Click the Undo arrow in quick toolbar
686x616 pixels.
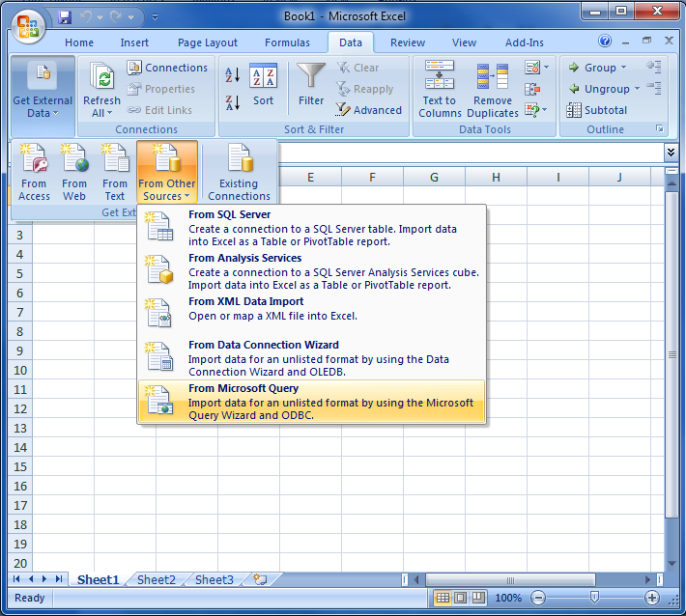click(x=86, y=17)
